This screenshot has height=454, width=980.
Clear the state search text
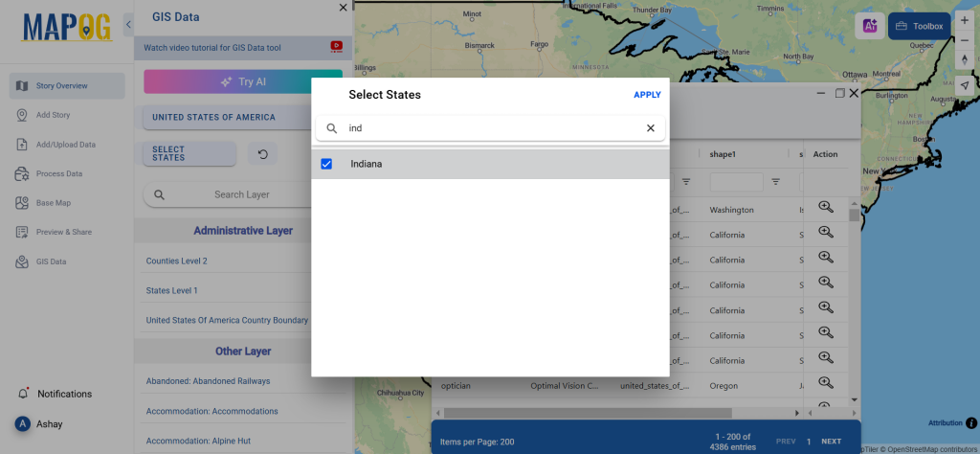pos(651,128)
